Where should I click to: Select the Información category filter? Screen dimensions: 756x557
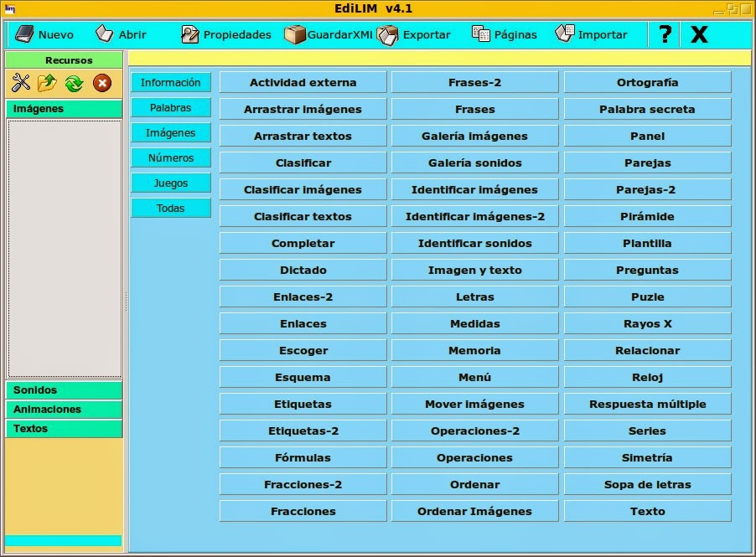(x=171, y=82)
